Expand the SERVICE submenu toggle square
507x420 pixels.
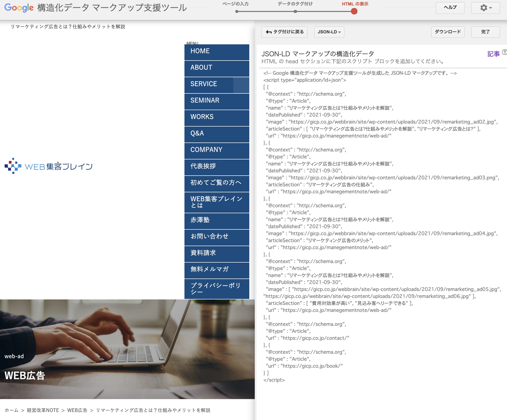(x=241, y=85)
